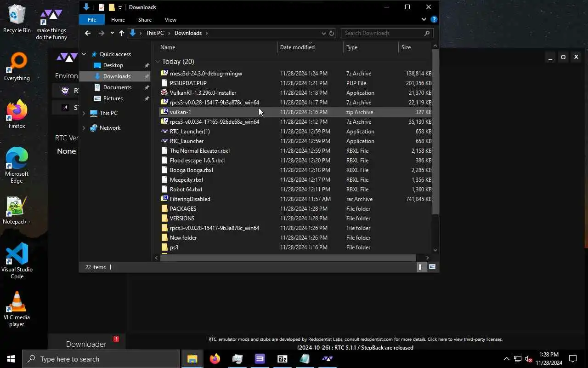Click 'This PC' in the address breadcrumb

point(155,33)
